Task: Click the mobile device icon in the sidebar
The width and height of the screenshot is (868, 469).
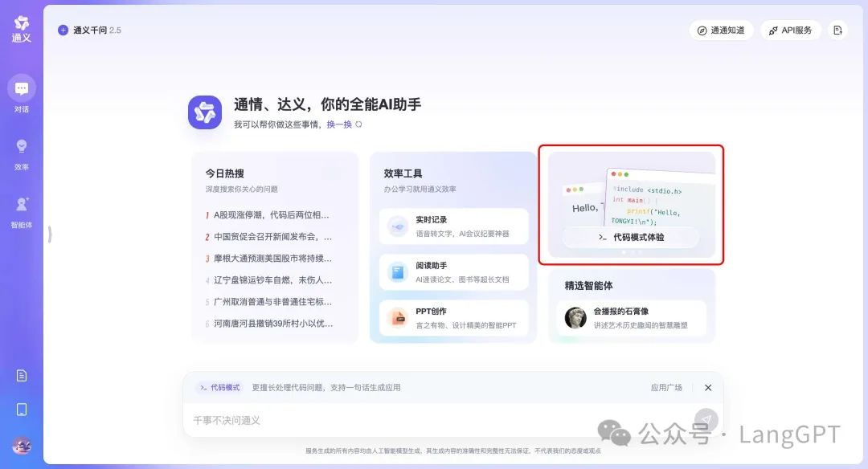Action: (x=22, y=410)
